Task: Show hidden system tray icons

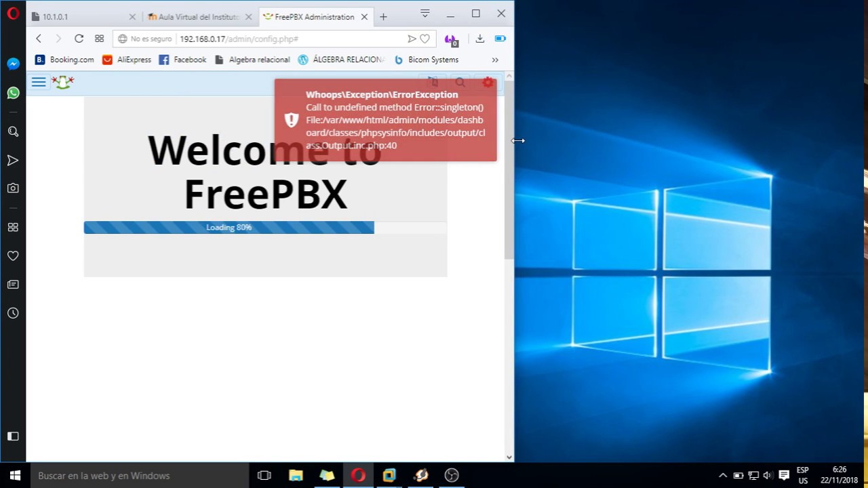Action: tap(723, 475)
